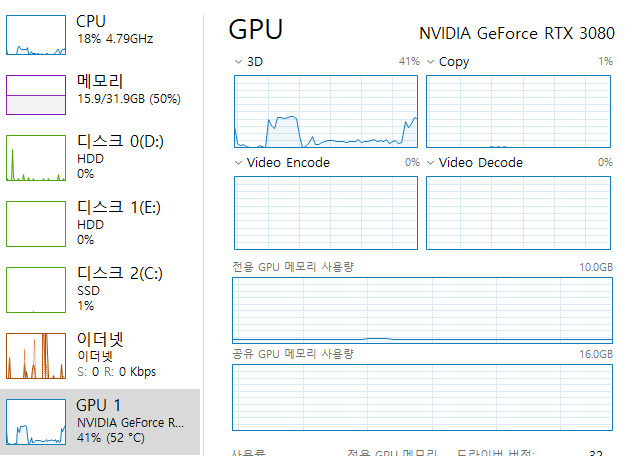Open the Video Encode dropdown chevron

(238, 163)
